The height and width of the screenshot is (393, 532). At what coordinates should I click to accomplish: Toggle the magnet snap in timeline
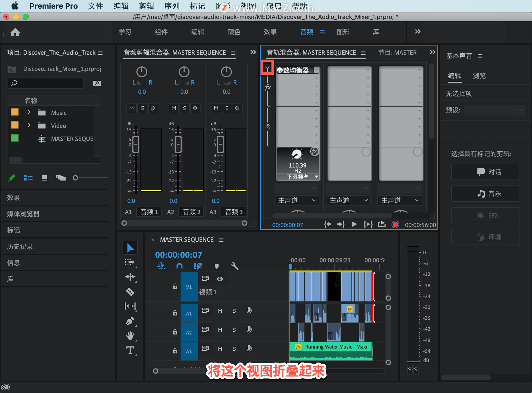coord(179,266)
